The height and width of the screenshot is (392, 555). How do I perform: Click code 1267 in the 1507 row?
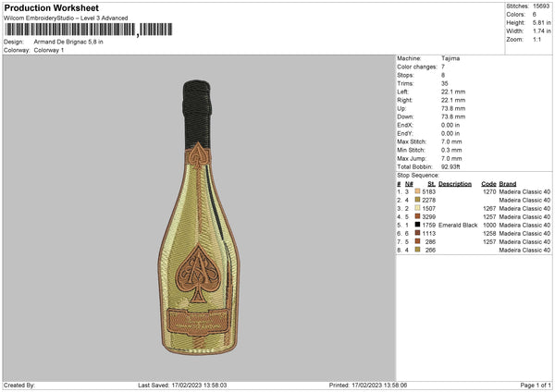489,208
